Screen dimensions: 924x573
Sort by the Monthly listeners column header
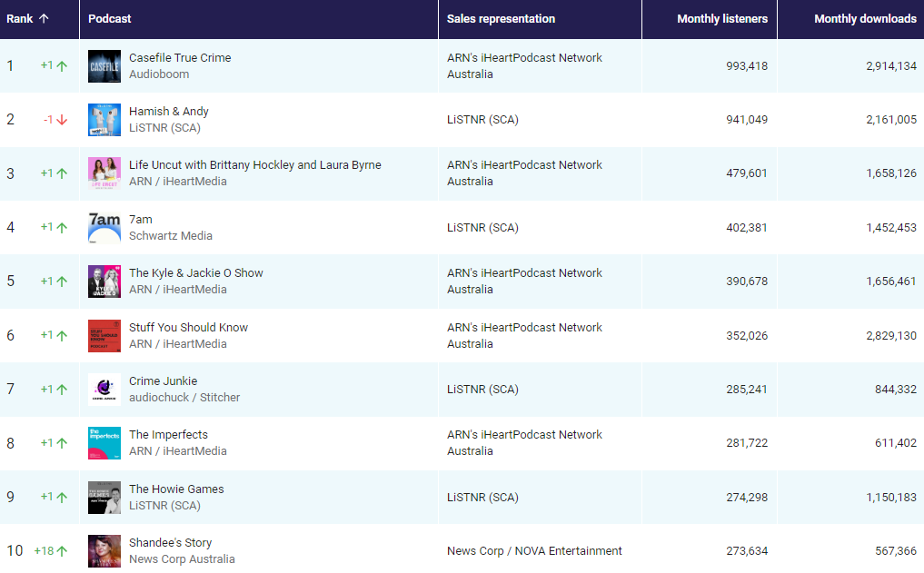click(721, 19)
